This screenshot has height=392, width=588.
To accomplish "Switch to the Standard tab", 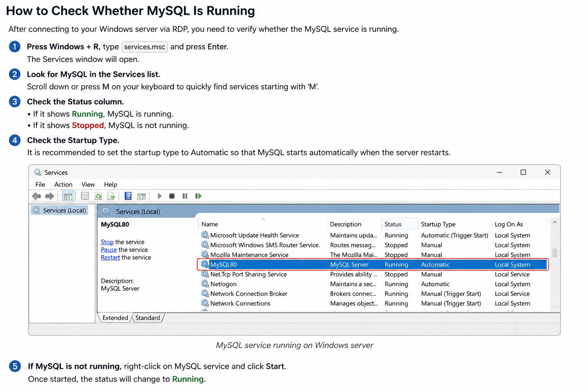I will coord(148,318).
